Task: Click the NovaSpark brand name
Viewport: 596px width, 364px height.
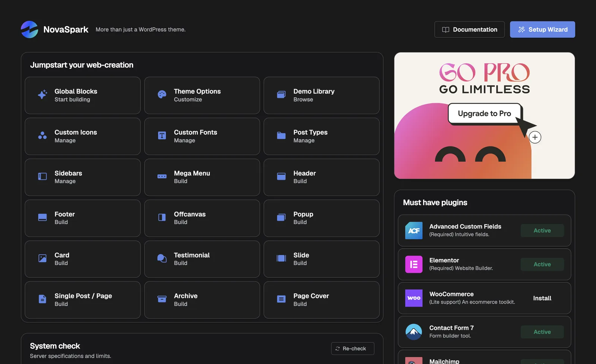Action: click(66, 29)
